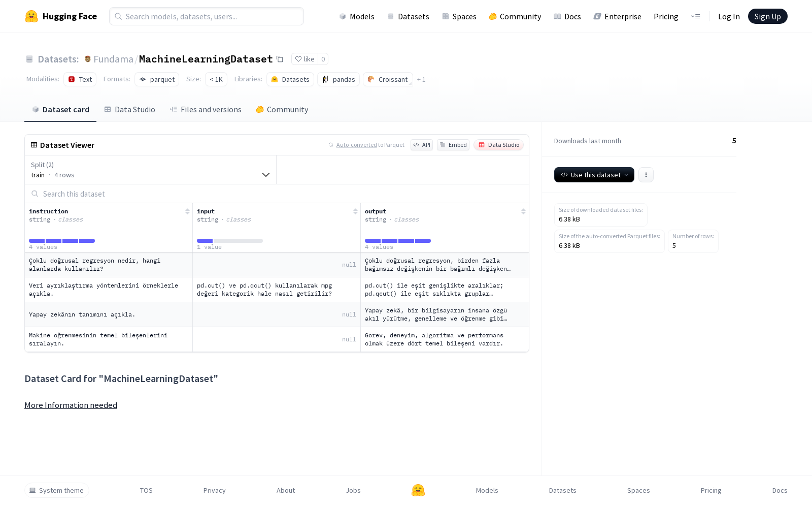This screenshot has width=812, height=508.
Task: Click the input column value distribution bar
Action: click(x=230, y=241)
